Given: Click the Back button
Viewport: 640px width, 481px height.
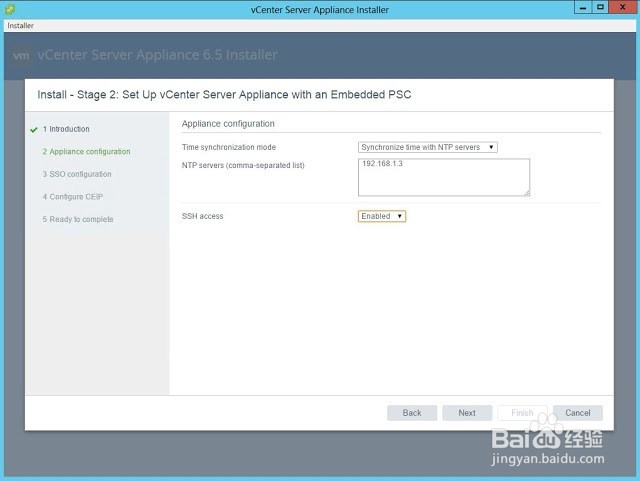Looking at the screenshot, I should (x=412, y=413).
